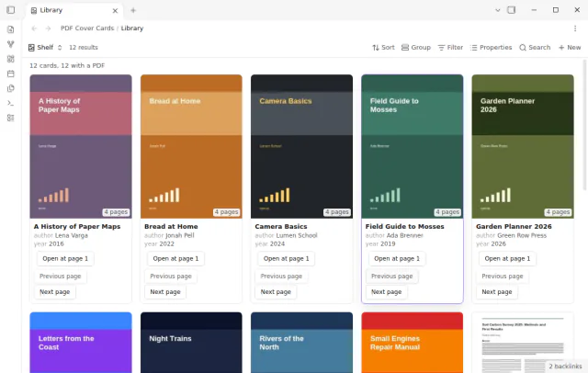Open the more options vertical dots menu
The image size is (588, 373).
(575, 28)
